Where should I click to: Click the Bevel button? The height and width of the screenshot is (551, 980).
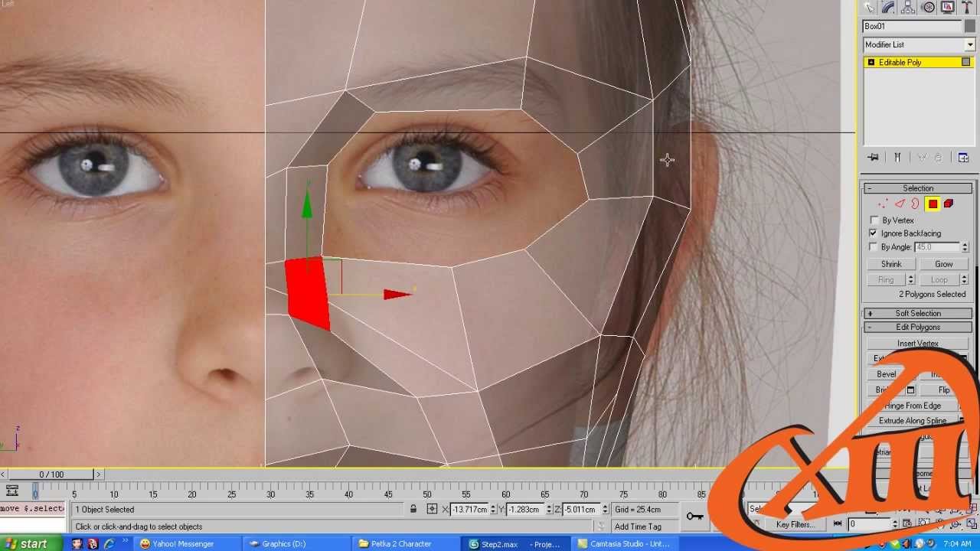pos(887,374)
